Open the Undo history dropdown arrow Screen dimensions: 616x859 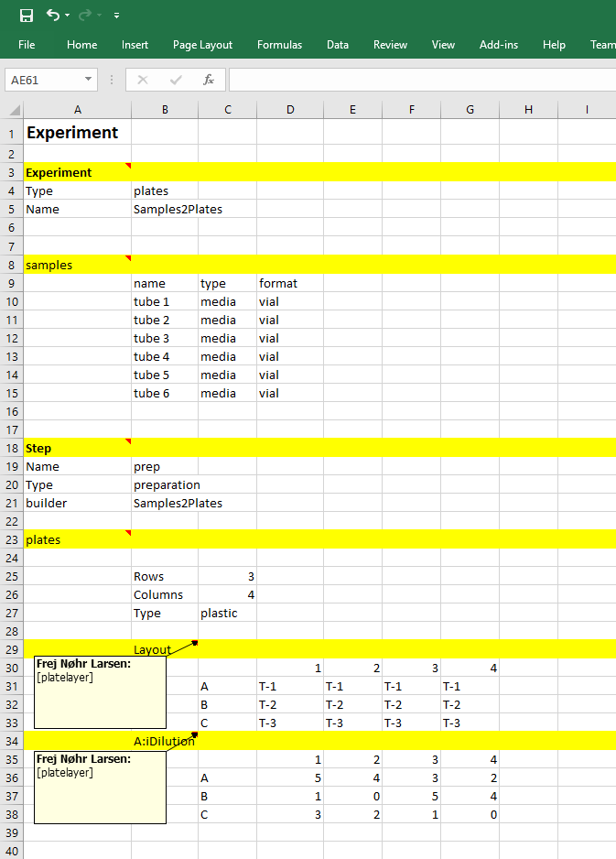(x=68, y=16)
